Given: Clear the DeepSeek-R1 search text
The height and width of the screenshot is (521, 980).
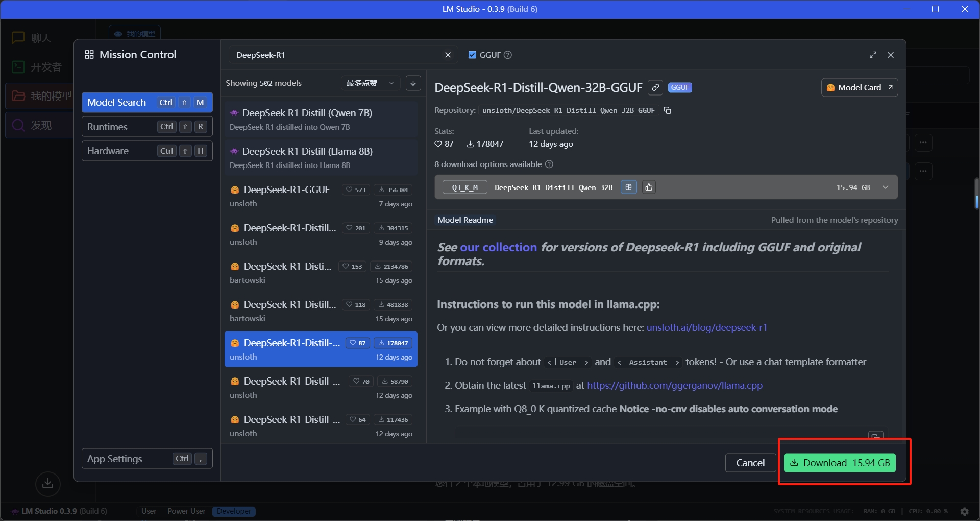Looking at the screenshot, I should (448, 55).
